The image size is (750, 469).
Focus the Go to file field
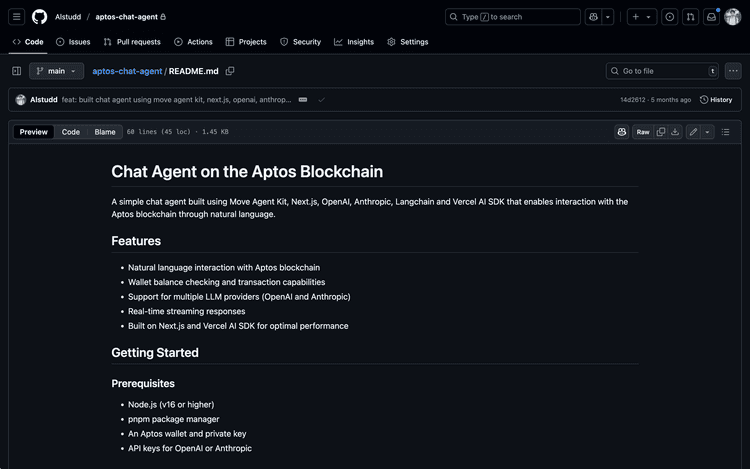pyautogui.click(x=662, y=71)
